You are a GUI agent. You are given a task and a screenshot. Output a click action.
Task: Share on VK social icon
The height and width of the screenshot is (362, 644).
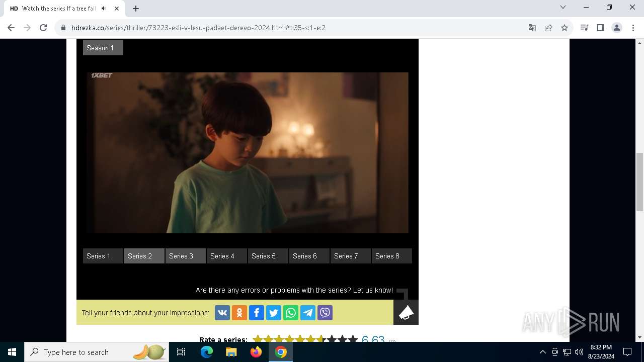[x=222, y=313]
